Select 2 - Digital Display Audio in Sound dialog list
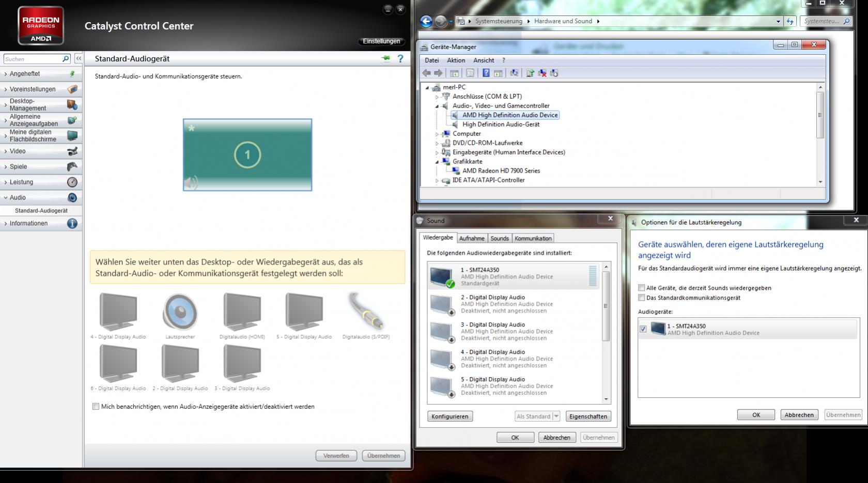 (x=514, y=304)
